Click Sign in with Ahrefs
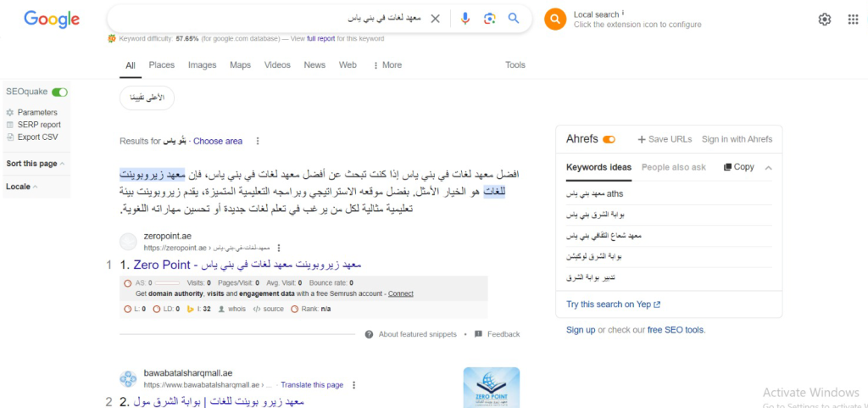 pyautogui.click(x=737, y=139)
